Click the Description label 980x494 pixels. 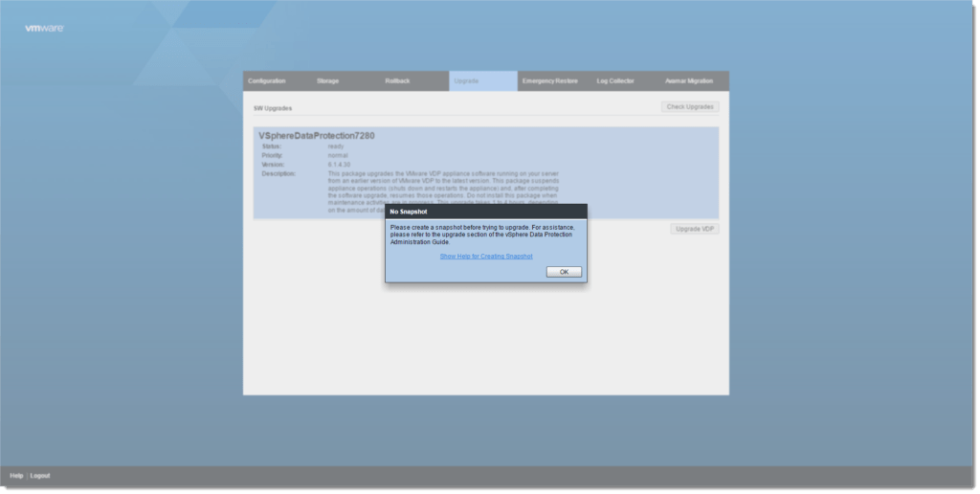(278, 174)
